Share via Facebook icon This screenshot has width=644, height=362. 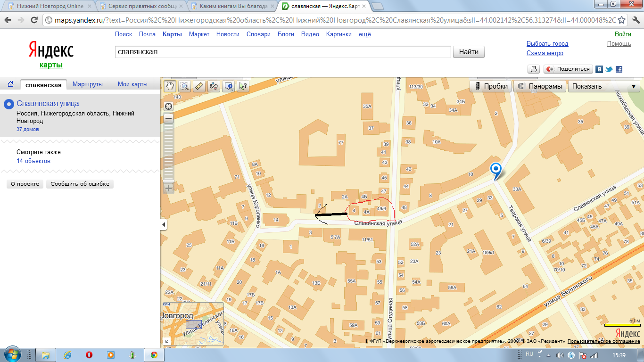pyautogui.click(x=619, y=69)
